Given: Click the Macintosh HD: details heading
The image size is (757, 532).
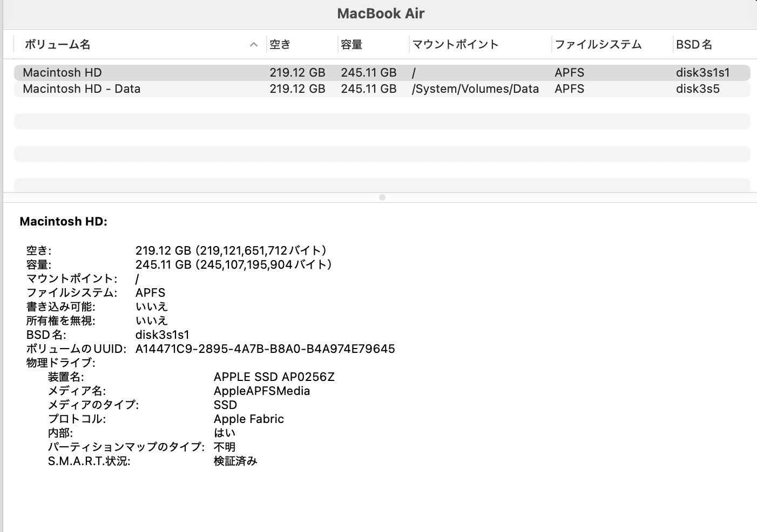Looking at the screenshot, I should pyautogui.click(x=64, y=221).
